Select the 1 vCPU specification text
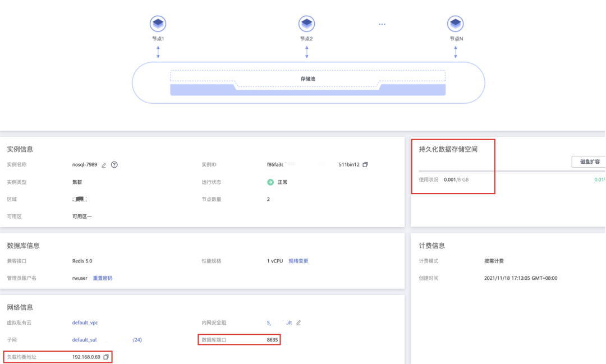 click(x=275, y=261)
